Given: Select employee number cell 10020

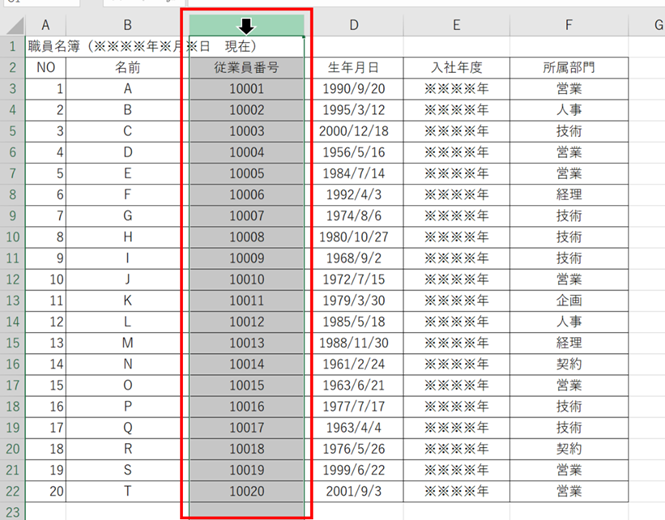Looking at the screenshot, I should pyautogui.click(x=246, y=491).
